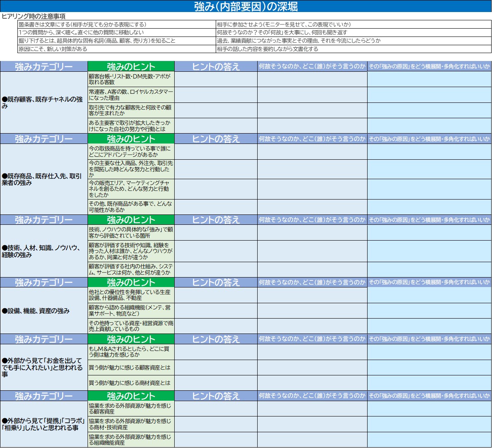Select the hint ending with 組織機能資産
The width and height of the screenshot is (492, 448).
[131, 440]
